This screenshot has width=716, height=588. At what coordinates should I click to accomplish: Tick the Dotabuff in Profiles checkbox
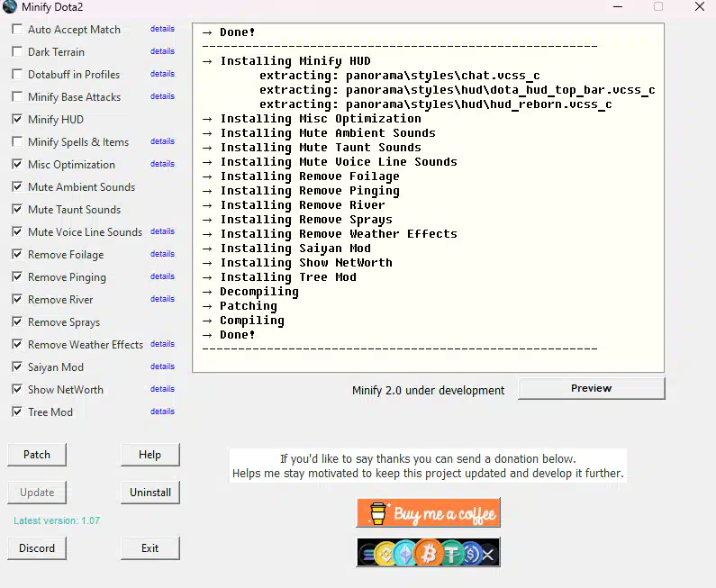point(17,74)
